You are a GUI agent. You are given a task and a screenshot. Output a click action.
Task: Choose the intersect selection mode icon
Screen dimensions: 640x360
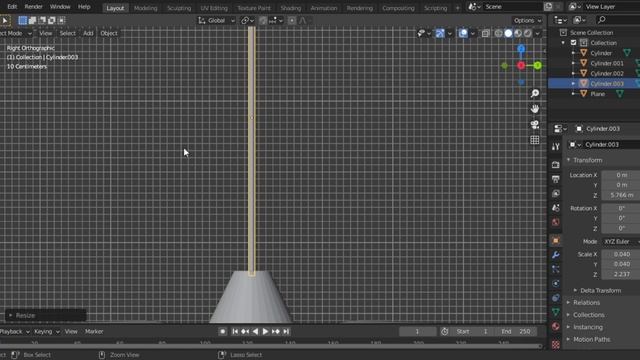(x=62, y=20)
